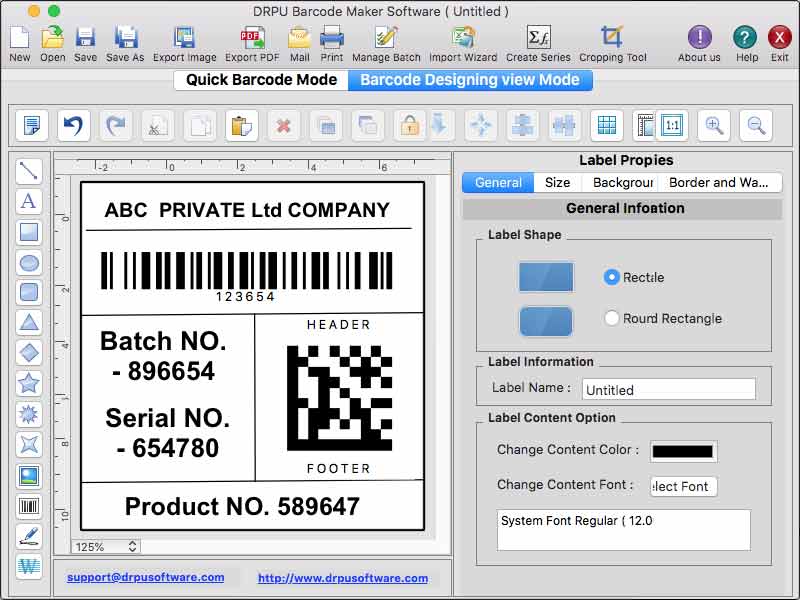Select the Star shape tool
The height and width of the screenshot is (600, 800).
28,383
